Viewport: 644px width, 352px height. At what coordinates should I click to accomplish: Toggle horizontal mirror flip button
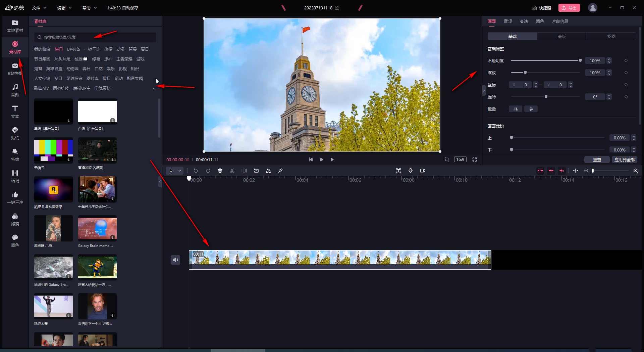click(x=516, y=109)
